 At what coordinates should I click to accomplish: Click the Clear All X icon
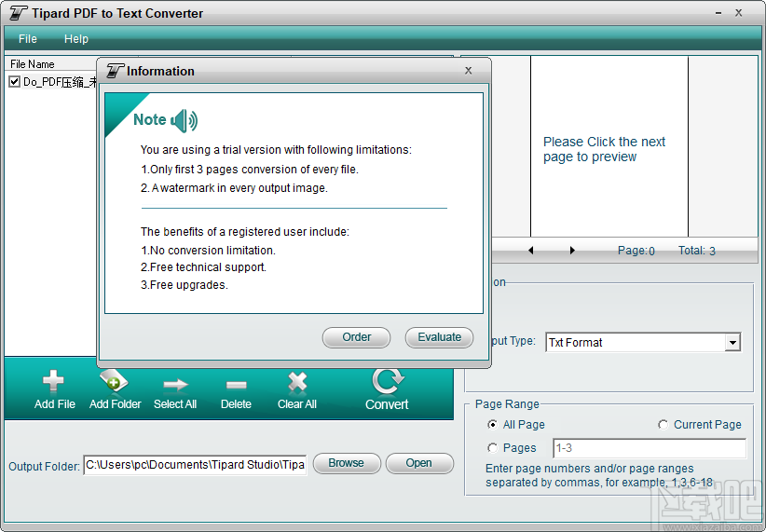point(297,382)
